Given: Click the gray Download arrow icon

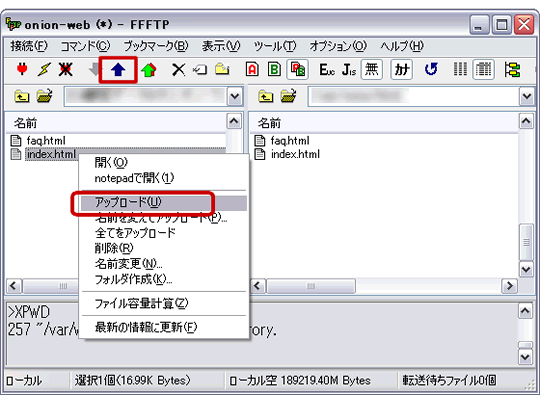Looking at the screenshot, I should click(94, 70).
